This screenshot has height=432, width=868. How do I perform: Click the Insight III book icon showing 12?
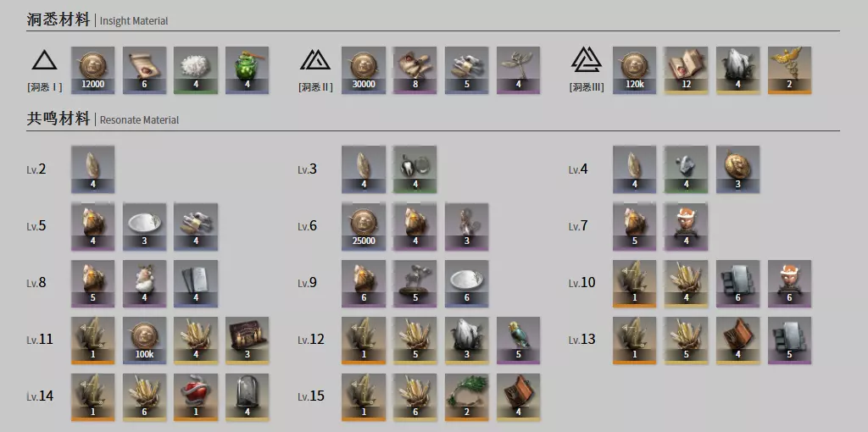tap(686, 70)
